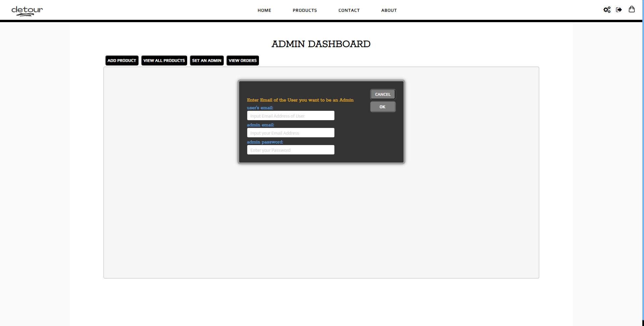Focus the admin password input field
The width and height of the screenshot is (644, 326).
click(290, 150)
